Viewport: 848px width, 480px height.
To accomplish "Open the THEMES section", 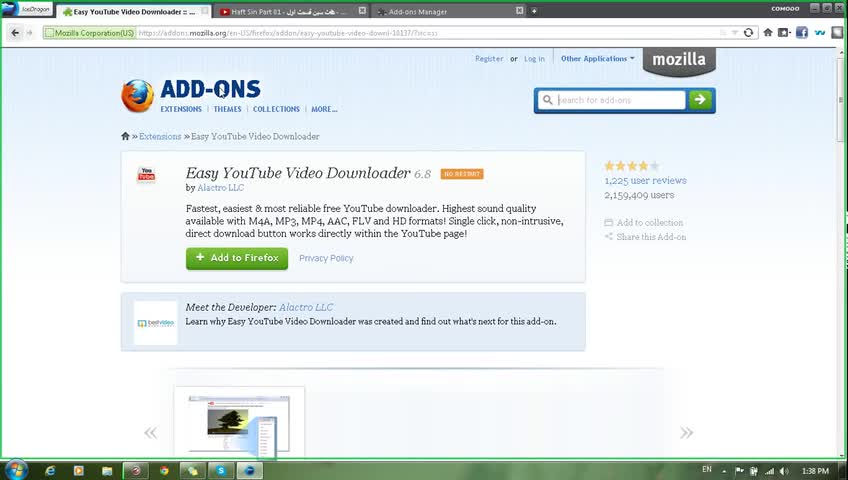I will click(x=227, y=109).
